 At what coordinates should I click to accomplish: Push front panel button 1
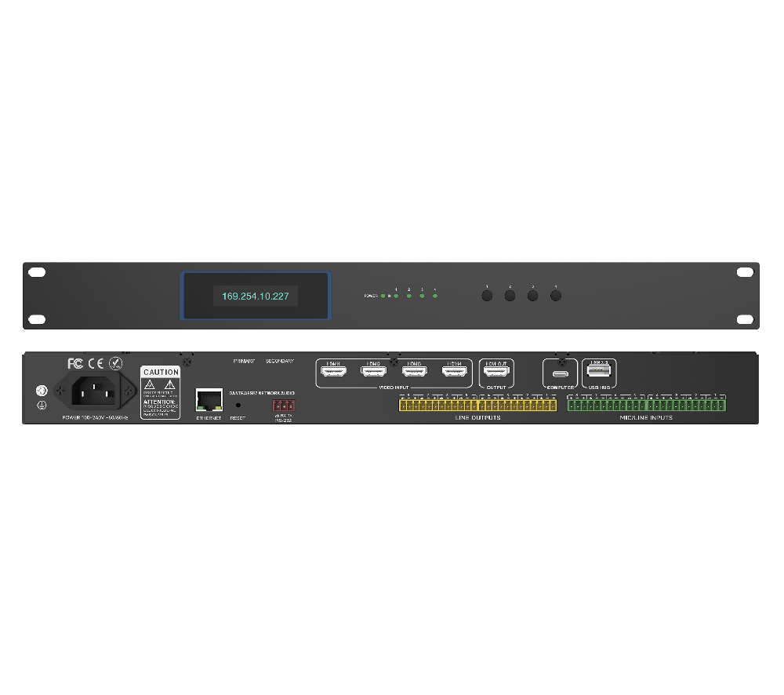[x=487, y=296]
